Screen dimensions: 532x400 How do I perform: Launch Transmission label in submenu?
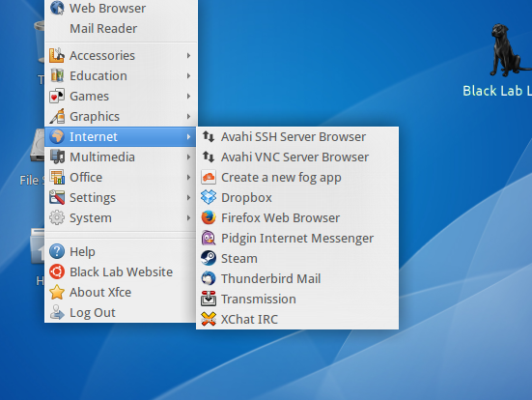tap(259, 300)
